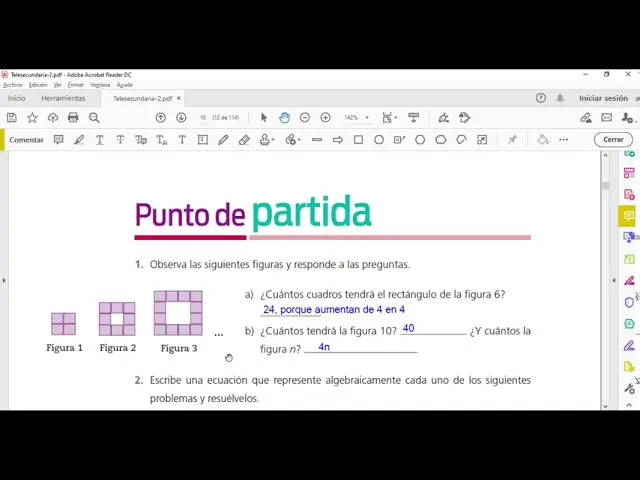Switch to the Herramientas tab
The image size is (640, 480).
click(x=63, y=99)
